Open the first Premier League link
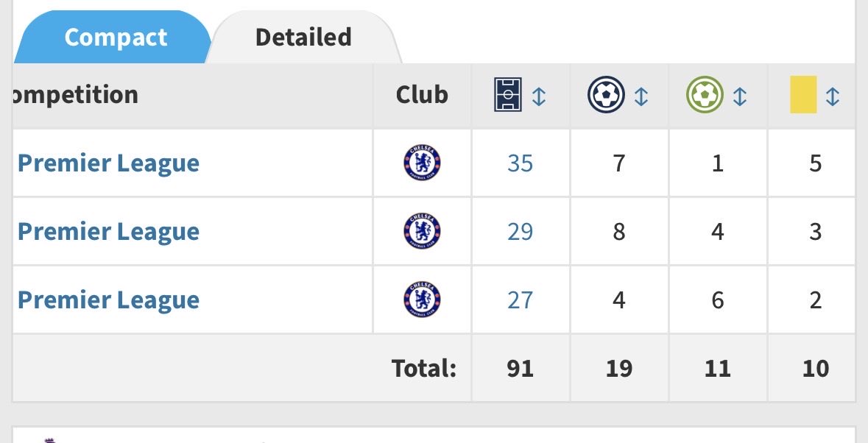This screenshot has width=868, height=443. click(108, 163)
